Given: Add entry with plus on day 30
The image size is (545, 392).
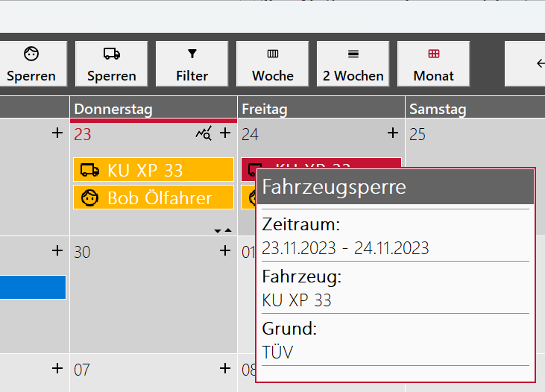Looking at the screenshot, I should click(x=225, y=250).
